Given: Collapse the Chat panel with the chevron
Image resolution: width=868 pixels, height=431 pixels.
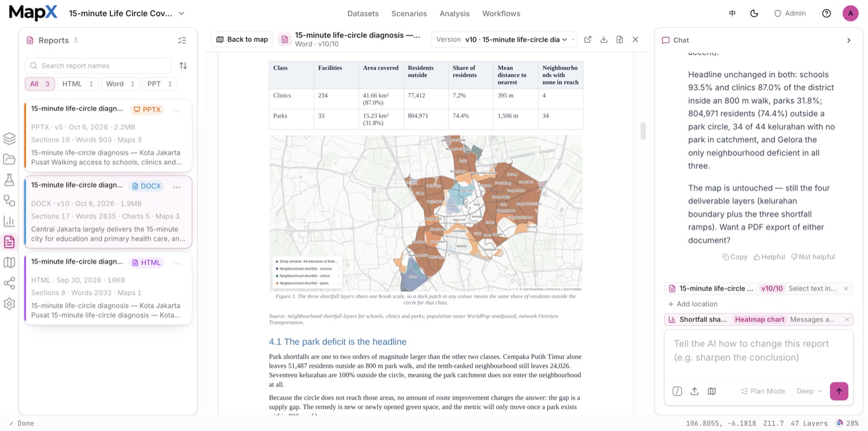Looking at the screenshot, I should pos(849,40).
